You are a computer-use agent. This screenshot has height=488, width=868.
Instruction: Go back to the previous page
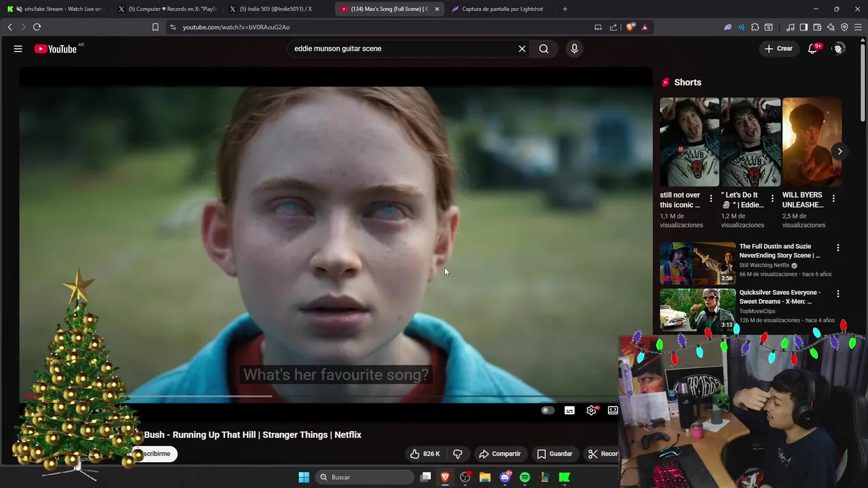9,27
